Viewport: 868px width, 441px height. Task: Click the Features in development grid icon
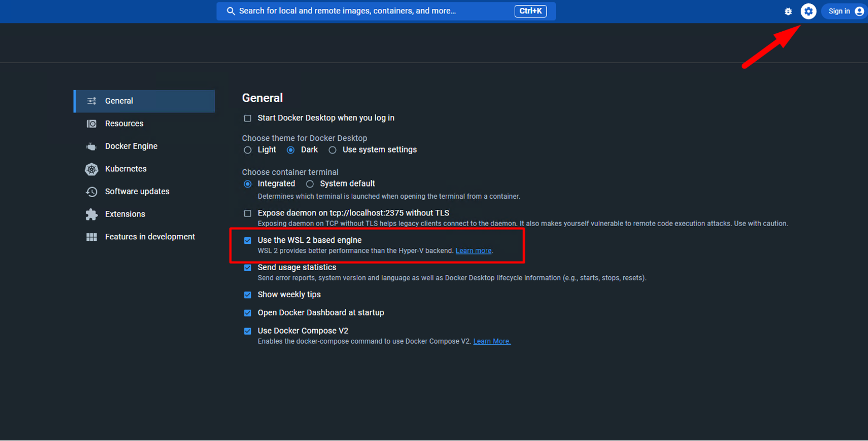[92, 237]
